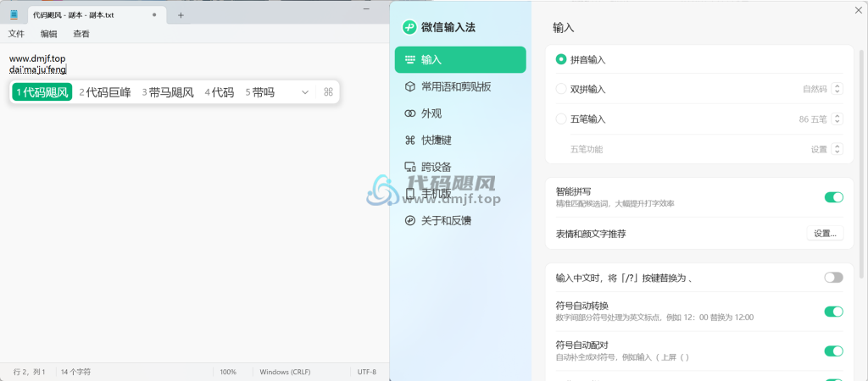868x381 pixels.
Task: Click the keyboard icon beside 输入
Action: coord(410,60)
